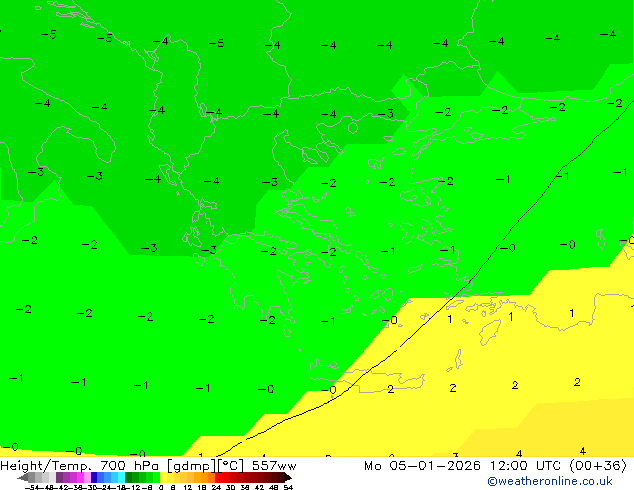Click the '-12' legend scale label
This screenshot has width=634, height=490.
[x=135, y=487]
